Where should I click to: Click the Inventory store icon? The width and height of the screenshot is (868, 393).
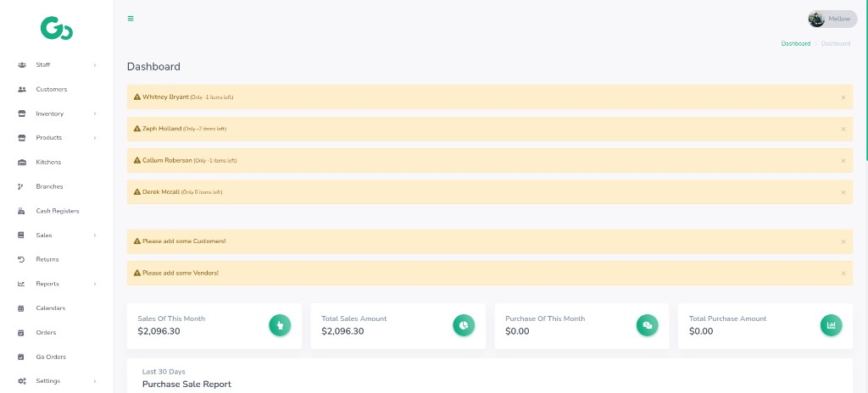tap(21, 113)
